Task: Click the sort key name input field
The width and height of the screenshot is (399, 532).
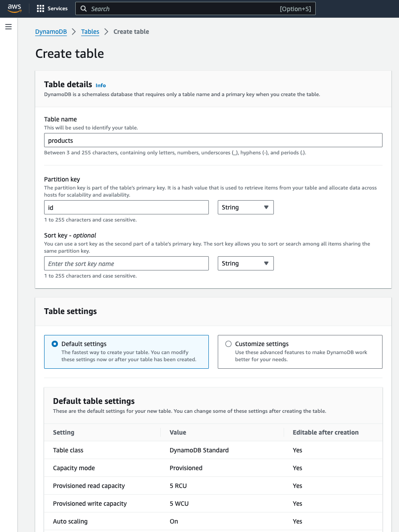Action: coord(126,263)
